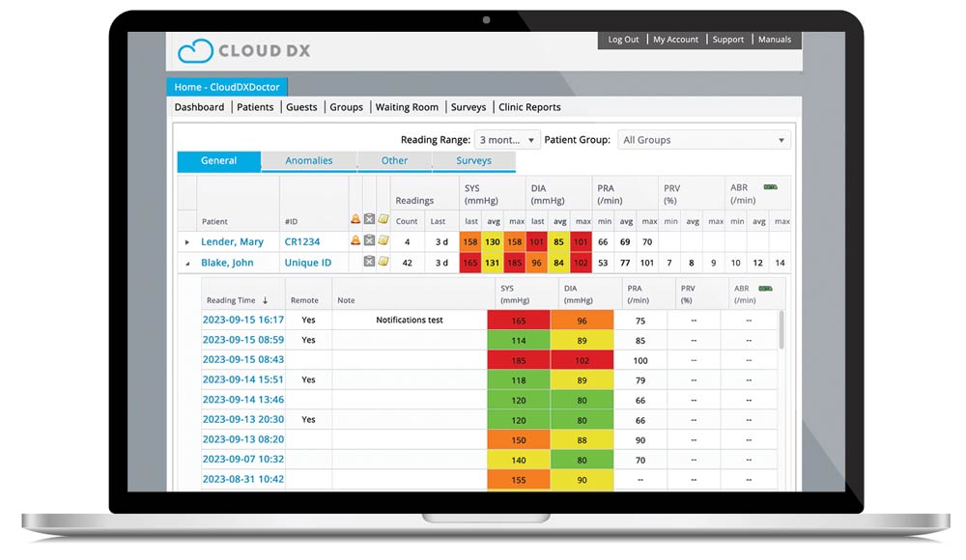This screenshot has width=966, height=560.
Task: Open the 2023-09-14 15:51 reading
Action: (x=243, y=379)
